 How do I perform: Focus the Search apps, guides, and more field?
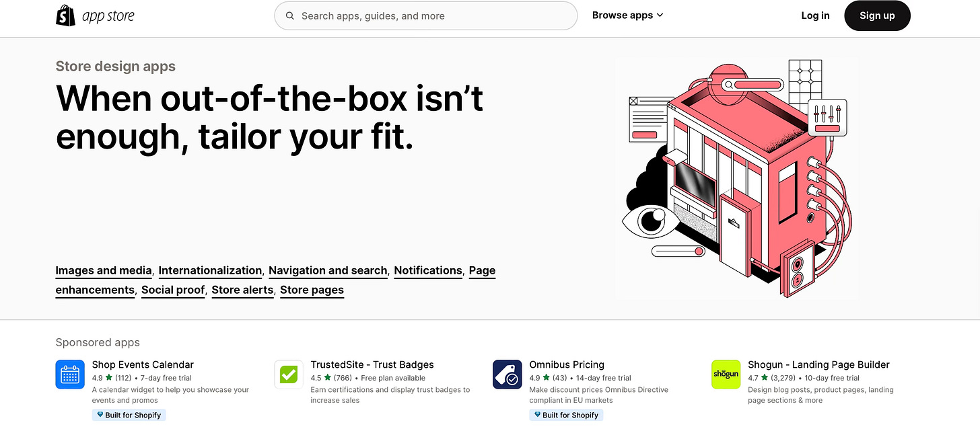(x=425, y=15)
